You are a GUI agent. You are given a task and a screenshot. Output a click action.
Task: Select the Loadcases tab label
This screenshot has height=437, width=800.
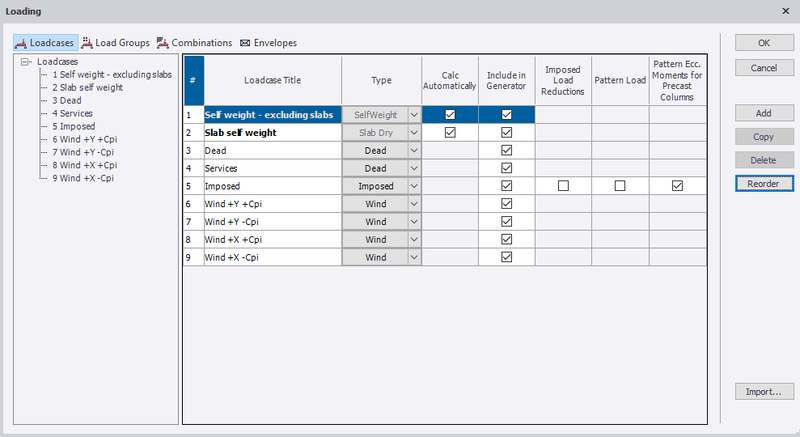(52, 43)
